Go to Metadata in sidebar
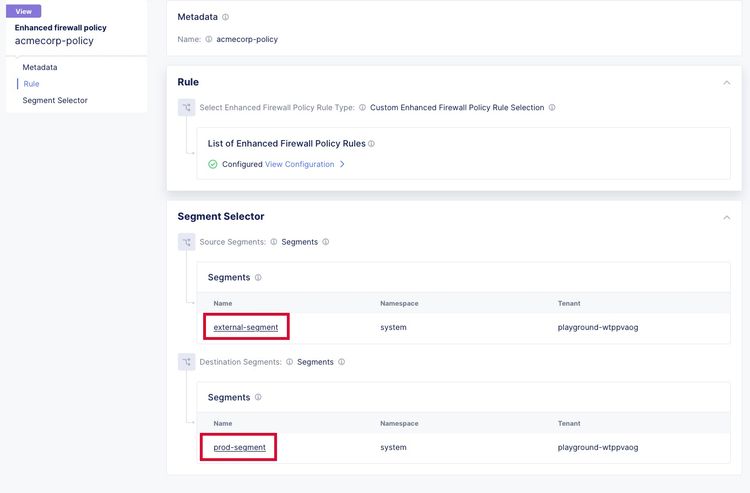The height and width of the screenshot is (493, 750). tap(40, 67)
